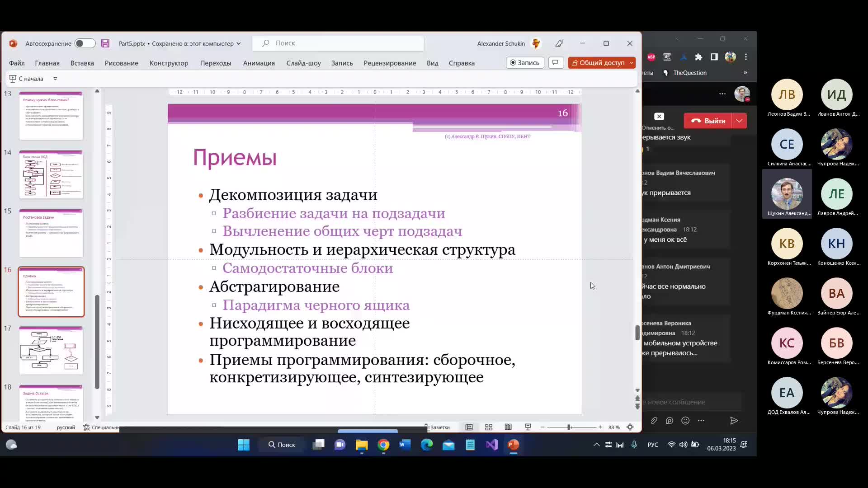This screenshot has width=868, height=488.
Task: Click the 88 % zoom level
Action: pos(614,427)
